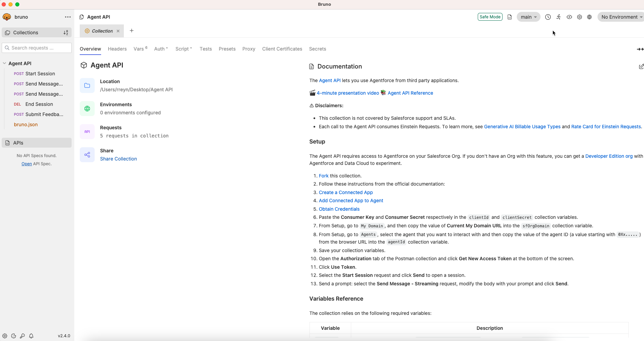Image resolution: width=644 pixels, height=341 pixels.
Task: Select the Collection tab
Action: pyautogui.click(x=102, y=31)
